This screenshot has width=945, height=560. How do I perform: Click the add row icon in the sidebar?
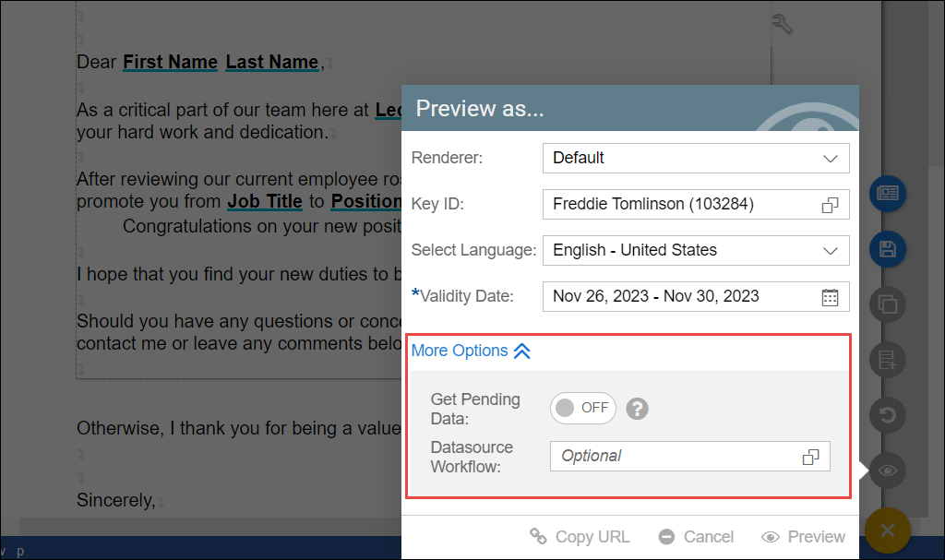tap(888, 360)
